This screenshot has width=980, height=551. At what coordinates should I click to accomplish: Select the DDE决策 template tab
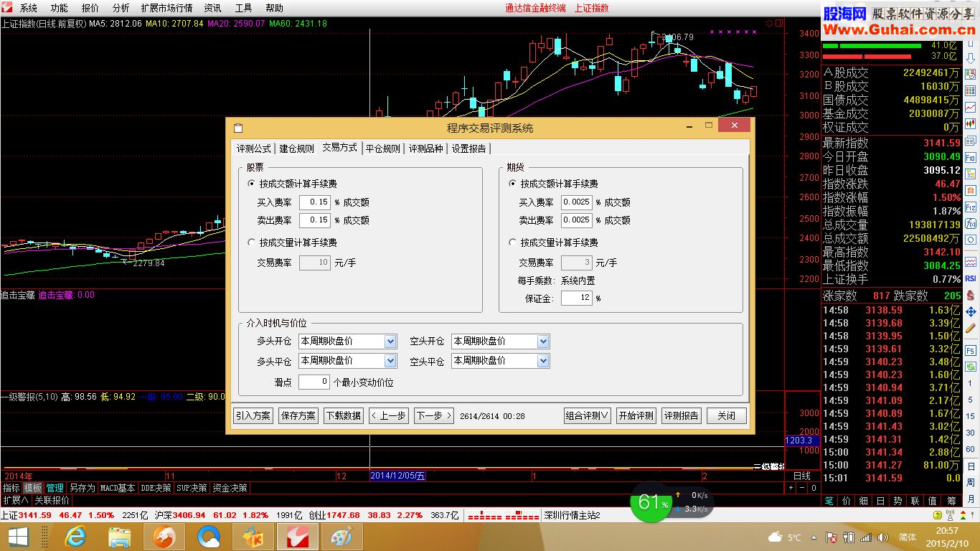click(x=156, y=488)
